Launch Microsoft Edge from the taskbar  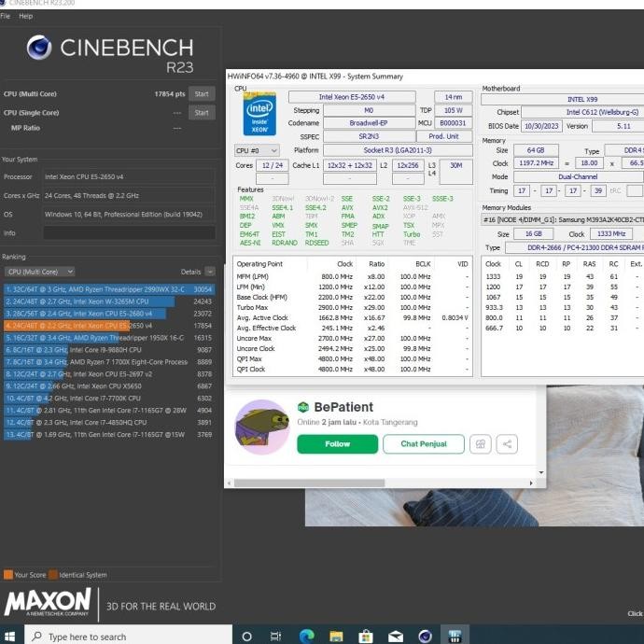coord(306,637)
